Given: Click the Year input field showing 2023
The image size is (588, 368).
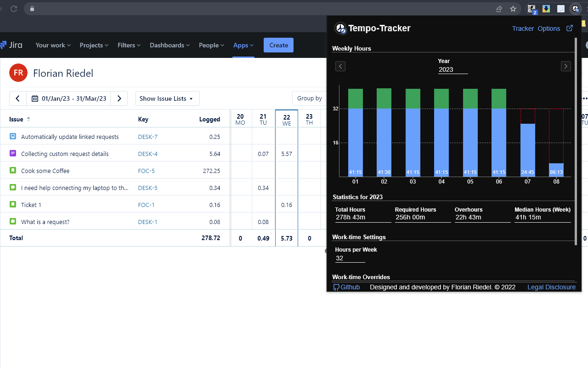Looking at the screenshot, I should (453, 70).
